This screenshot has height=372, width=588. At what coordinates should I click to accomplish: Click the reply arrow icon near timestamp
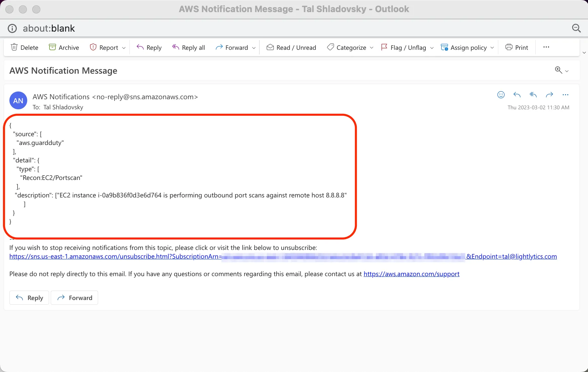517,95
